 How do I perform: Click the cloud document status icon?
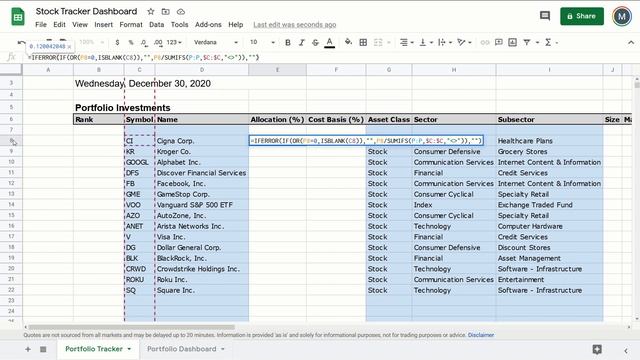[x=181, y=11]
